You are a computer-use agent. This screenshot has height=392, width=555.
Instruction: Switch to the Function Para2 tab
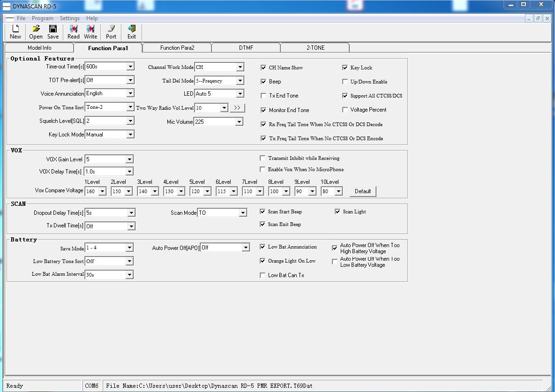coord(177,48)
